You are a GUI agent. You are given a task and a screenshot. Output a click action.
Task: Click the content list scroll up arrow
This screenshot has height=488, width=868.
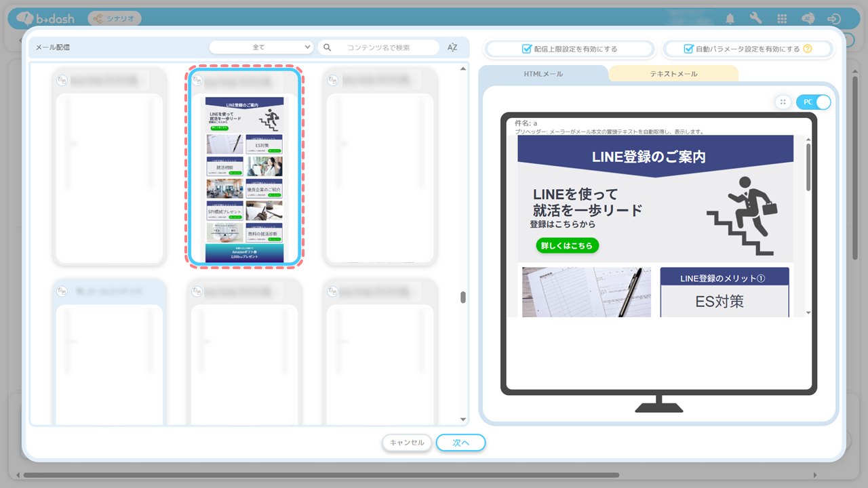point(464,68)
